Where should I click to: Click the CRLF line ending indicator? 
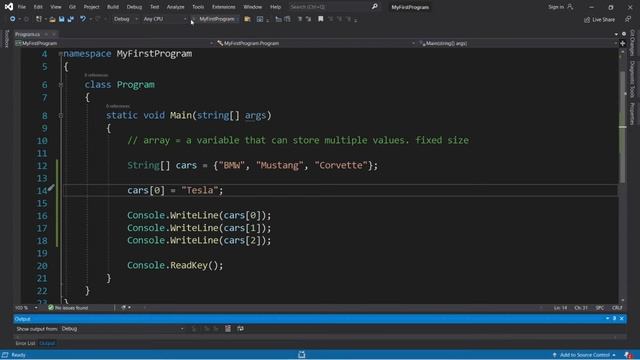point(617,308)
